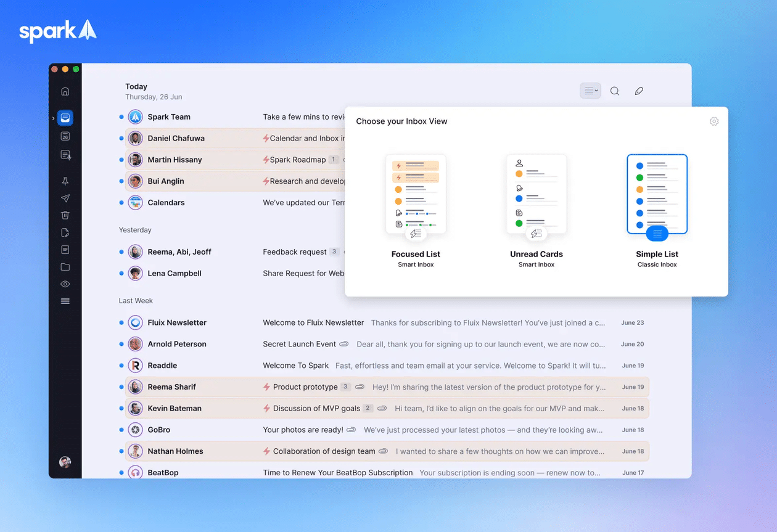Click the Spark Team sender avatar
Image resolution: width=777 pixels, height=532 pixels.
(x=135, y=117)
